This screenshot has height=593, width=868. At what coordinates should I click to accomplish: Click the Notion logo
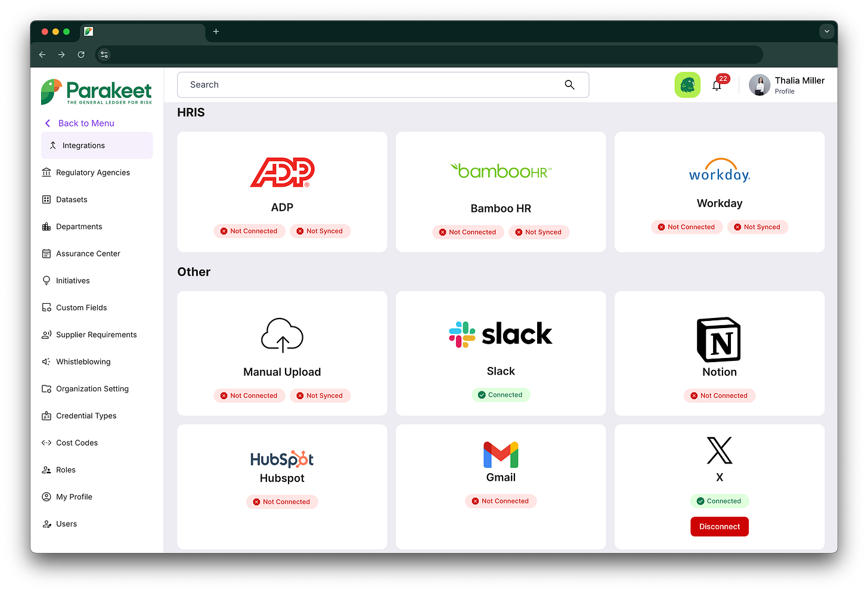(x=719, y=339)
